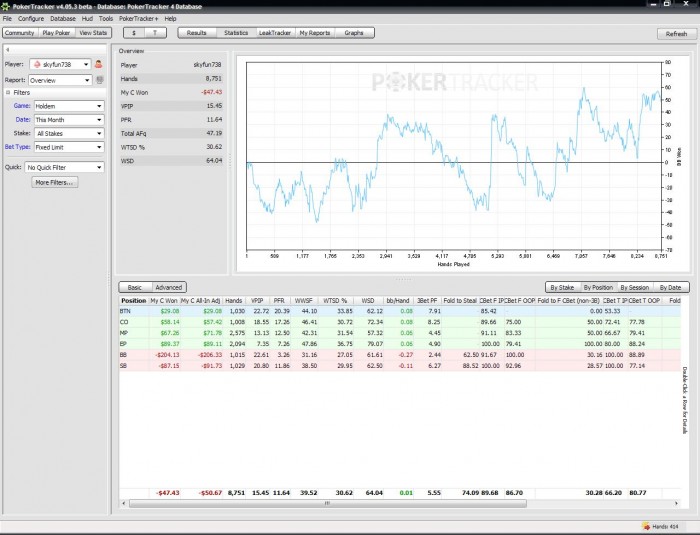This screenshot has width=700, height=535.
Task: Select the BB position row
Action: 400,355
